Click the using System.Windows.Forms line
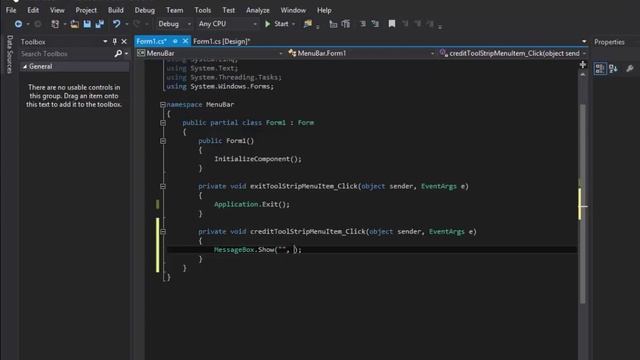The height and width of the screenshot is (360, 640). point(220,86)
